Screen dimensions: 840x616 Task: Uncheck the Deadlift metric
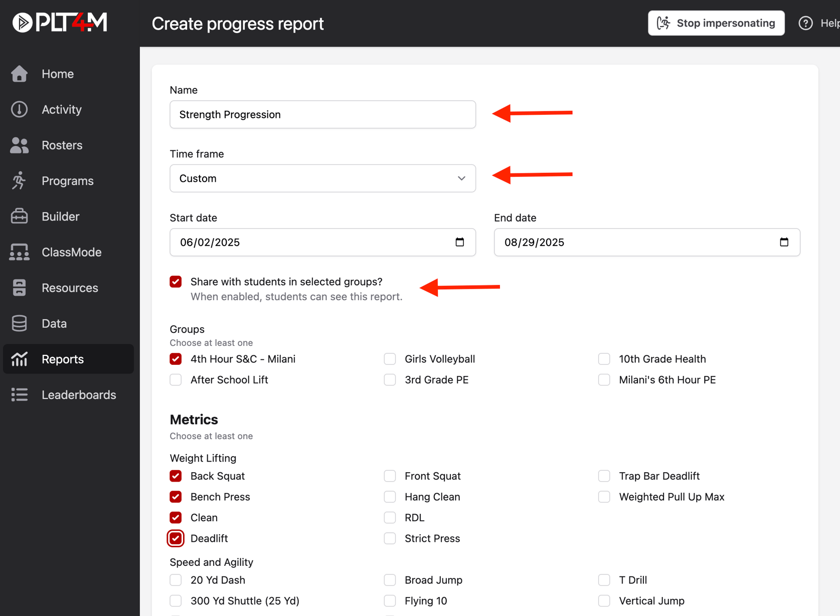click(176, 538)
